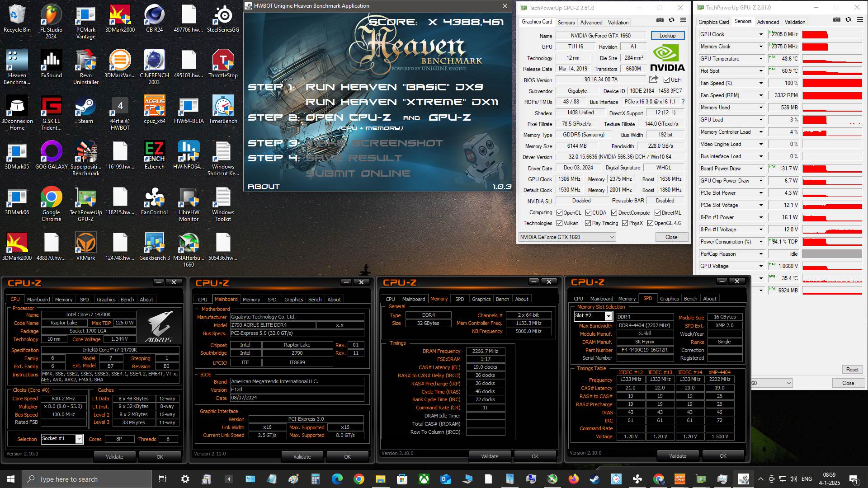Toggle the OpenGL 4.6 checkbox
Viewport: 868px width, 488px height.
click(650, 223)
